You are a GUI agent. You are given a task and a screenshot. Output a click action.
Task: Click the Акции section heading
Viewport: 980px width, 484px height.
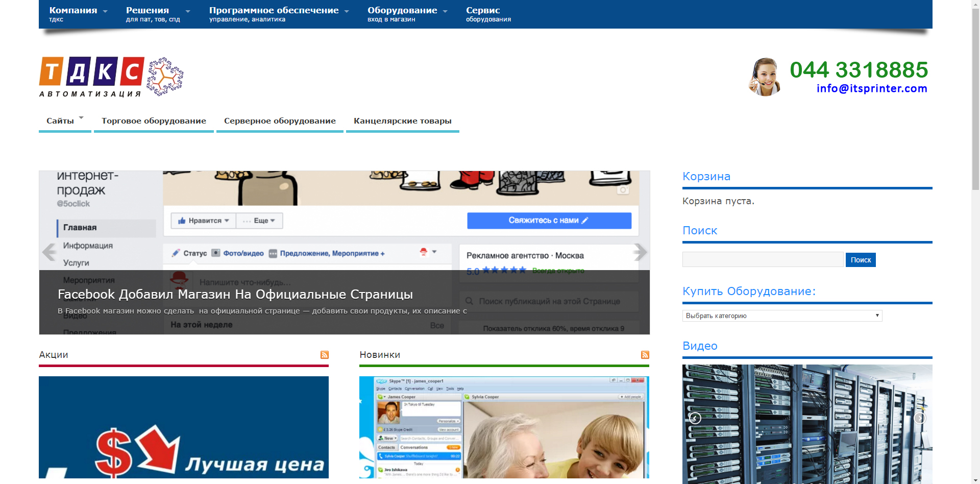click(54, 355)
